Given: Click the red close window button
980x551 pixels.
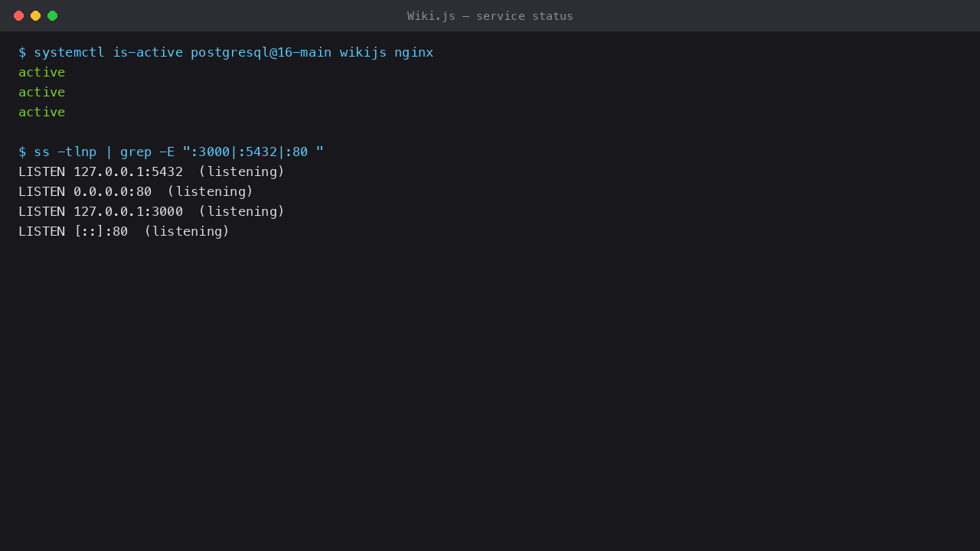Looking at the screenshot, I should (x=18, y=15).
